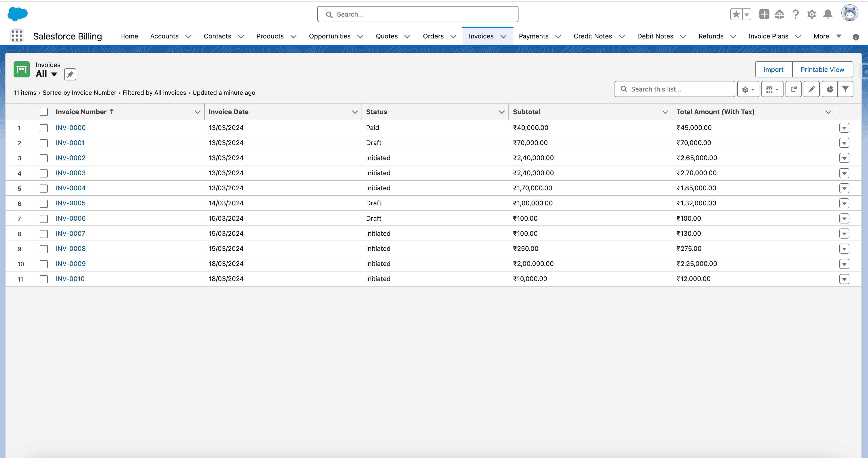Select the INV-0001 row checkbox
Screen dimensions: 868x458
click(x=44, y=143)
